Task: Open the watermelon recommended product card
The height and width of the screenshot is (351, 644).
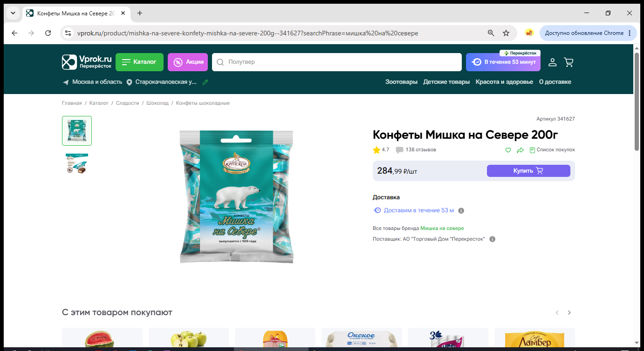Action: [102, 338]
